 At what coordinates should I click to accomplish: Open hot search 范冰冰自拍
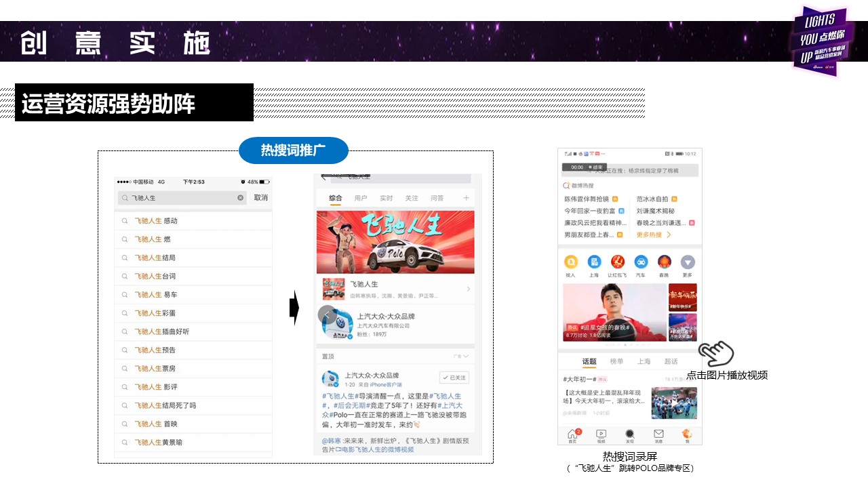pyautogui.click(x=652, y=199)
